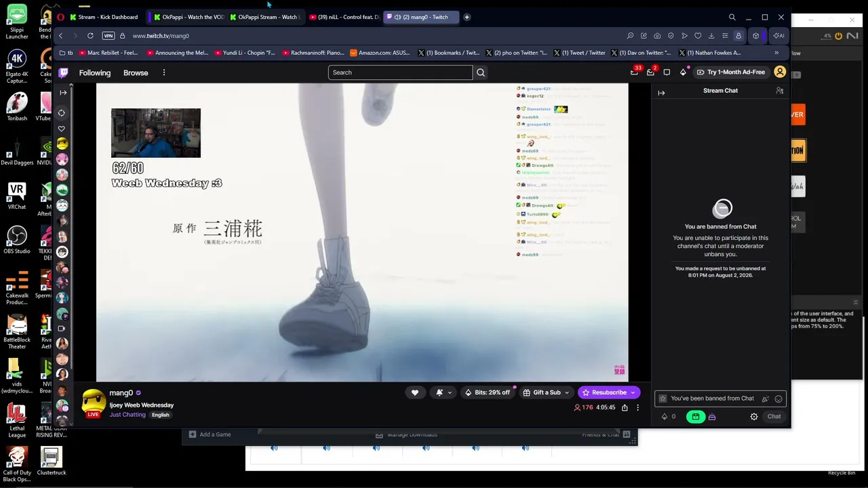The width and height of the screenshot is (868, 488).
Task: Open chat settings gear icon
Action: coord(753,417)
